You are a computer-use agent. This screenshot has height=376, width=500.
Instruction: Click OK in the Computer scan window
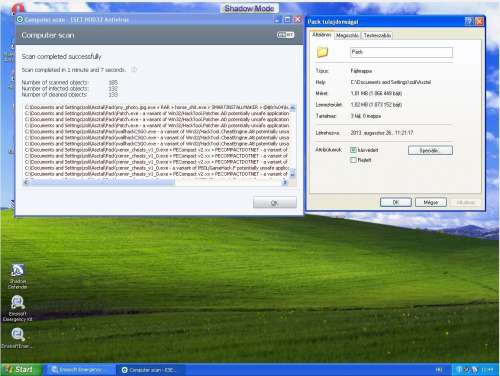(274, 203)
